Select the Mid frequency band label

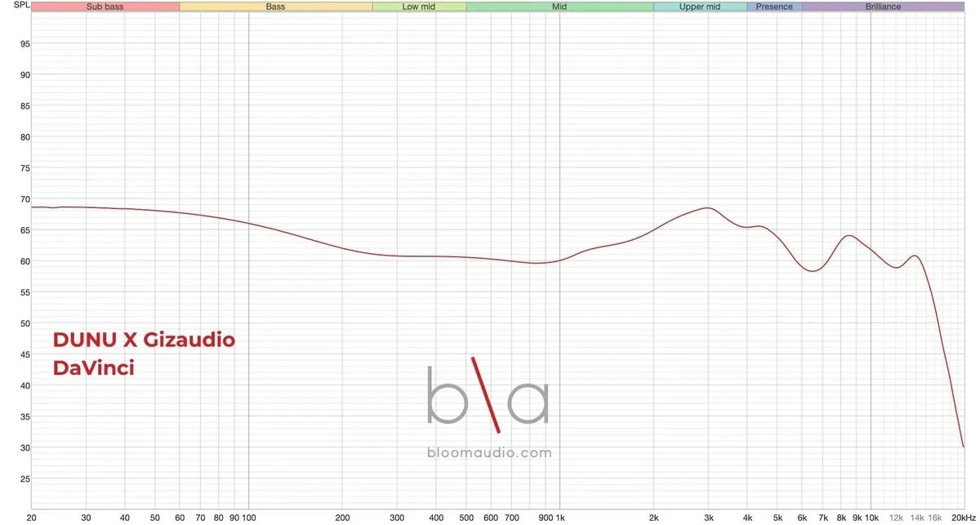(559, 7)
